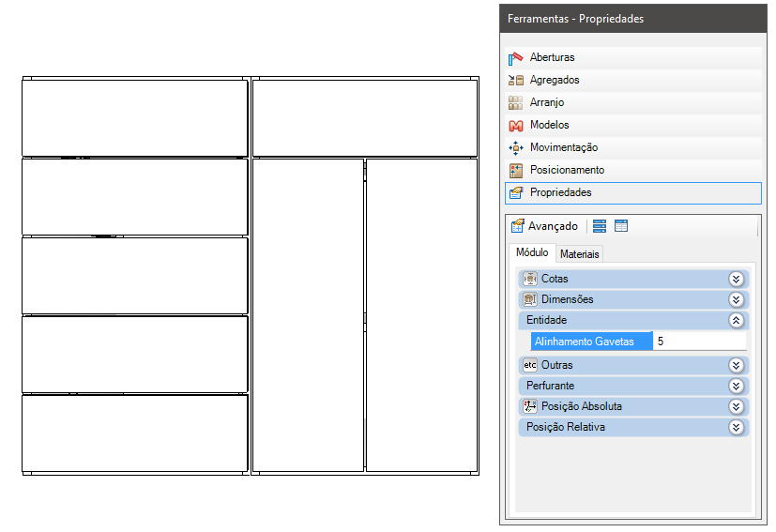
Task: Expand the Cotas section
Action: point(736,279)
